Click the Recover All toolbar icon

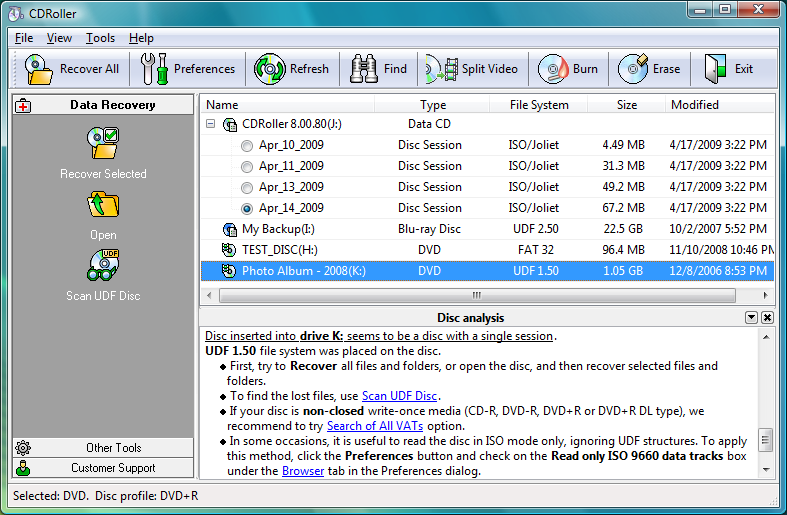click(39, 69)
